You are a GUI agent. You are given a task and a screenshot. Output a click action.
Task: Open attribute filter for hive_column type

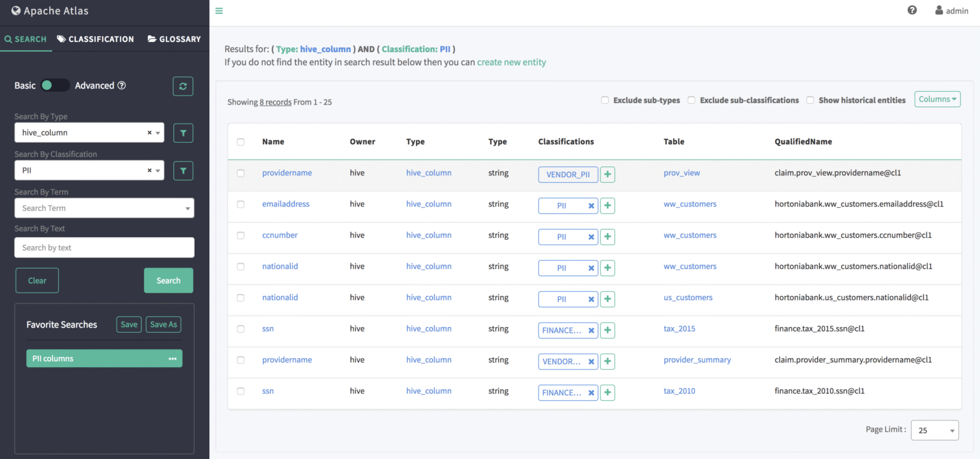183,133
